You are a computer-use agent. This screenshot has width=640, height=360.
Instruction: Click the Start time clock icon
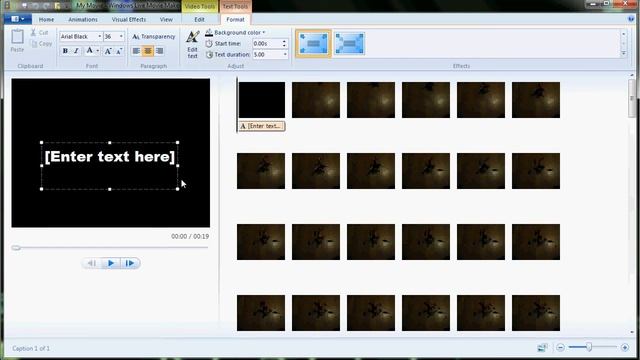(x=209, y=43)
